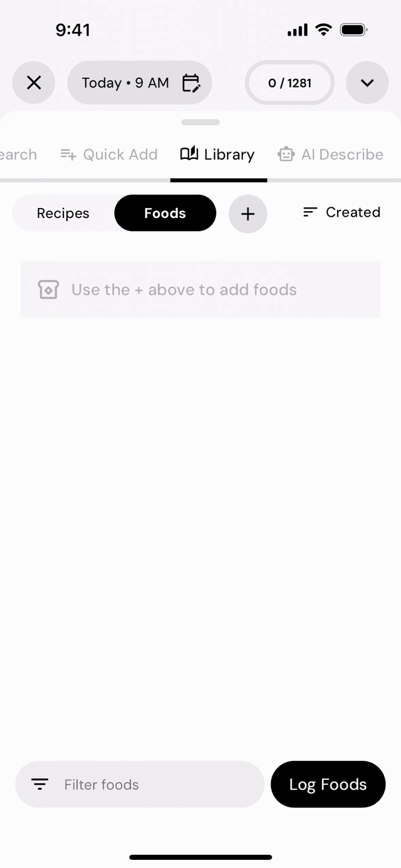Tap the open book Library icon
Image resolution: width=401 pixels, height=868 pixels.
tap(189, 153)
